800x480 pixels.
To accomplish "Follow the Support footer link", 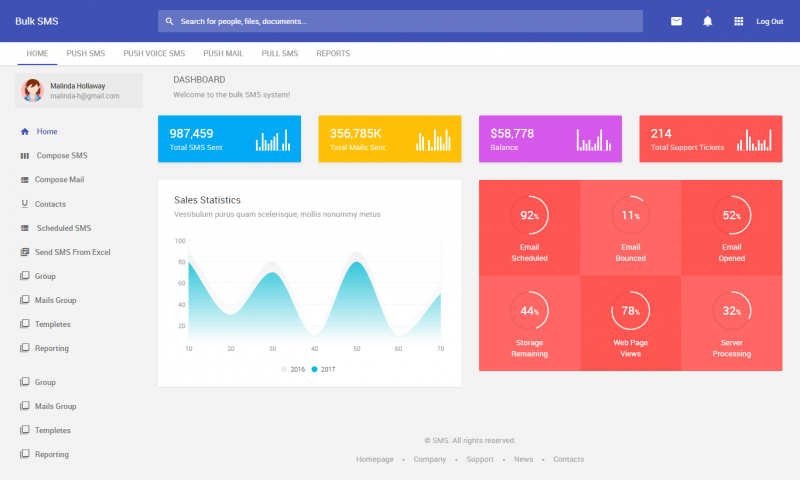I will click(480, 459).
